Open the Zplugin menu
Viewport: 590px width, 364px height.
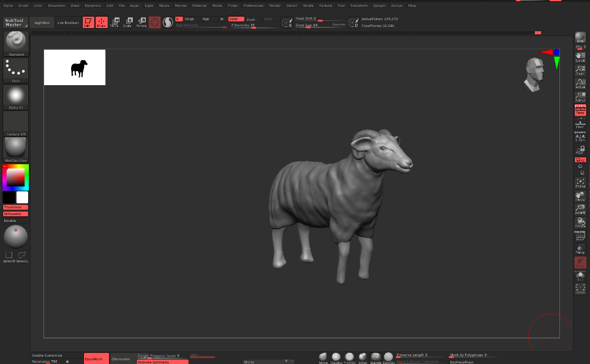tap(379, 5)
